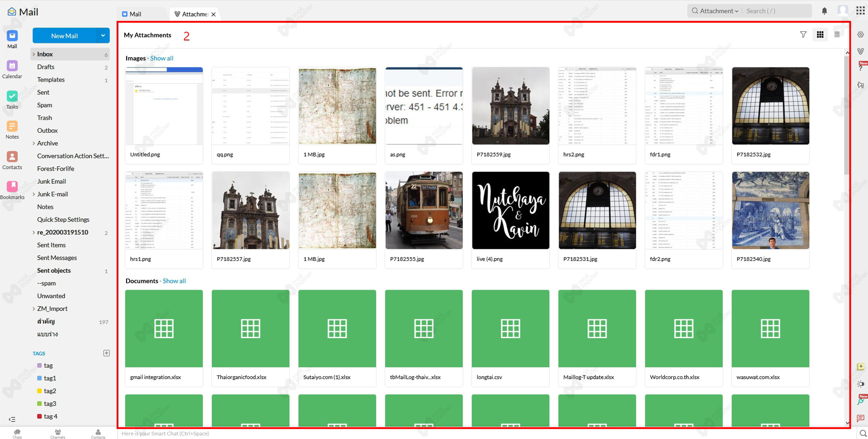This screenshot has height=439, width=868.
Task: Open the Mail module in the left rail
Action: click(x=12, y=39)
